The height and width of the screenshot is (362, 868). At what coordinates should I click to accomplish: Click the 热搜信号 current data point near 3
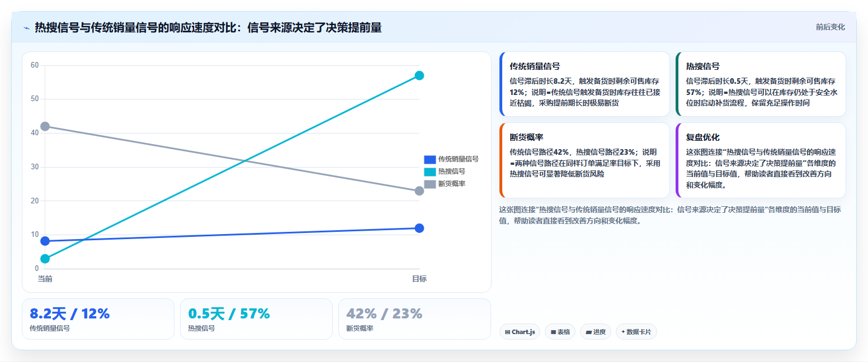click(x=45, y=259)
